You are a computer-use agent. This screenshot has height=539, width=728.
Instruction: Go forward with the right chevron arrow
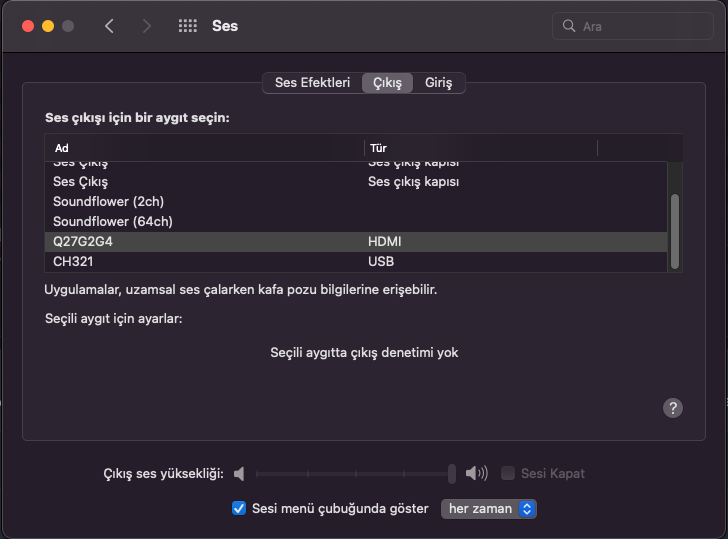146,26
